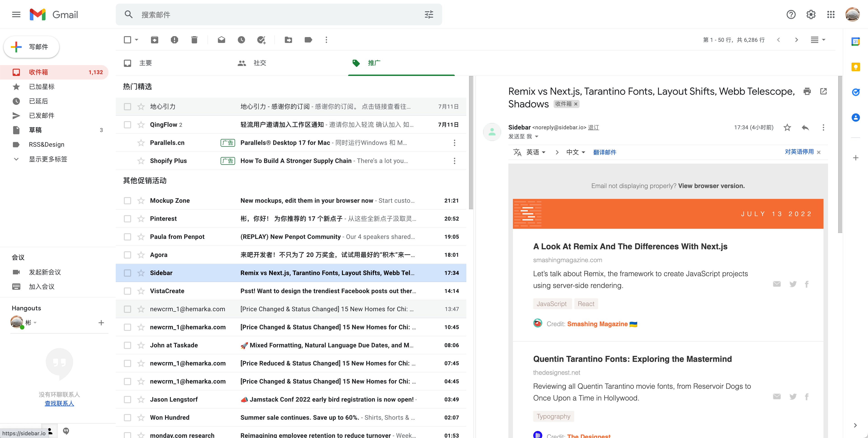Image resolution: width=868 pixels, height=438 pixels.
Task: Check the Mockup Zone email checkbox
Action: click(x=127, y=201)
